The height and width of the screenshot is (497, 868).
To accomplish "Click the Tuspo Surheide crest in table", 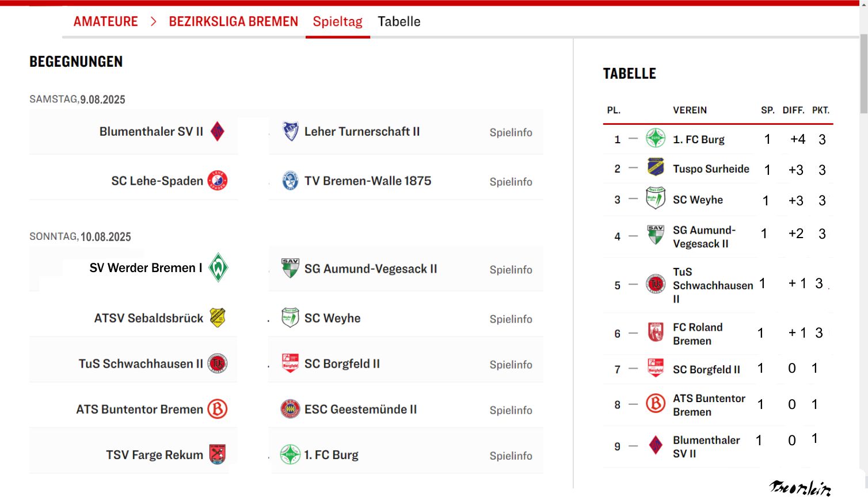I will tap(656, 167).
